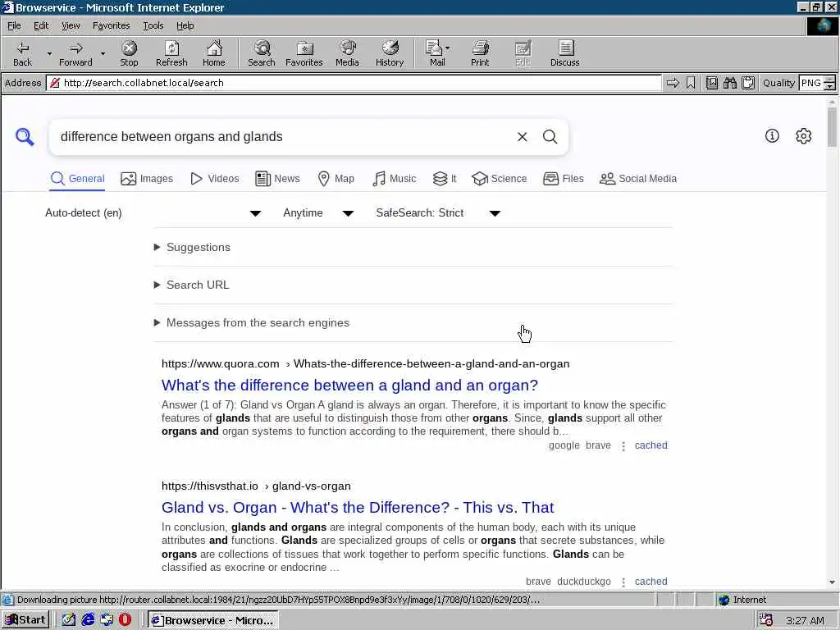840x630 pixels.
Task: Switch to the Images tab
Action: (x=147, y=179)
